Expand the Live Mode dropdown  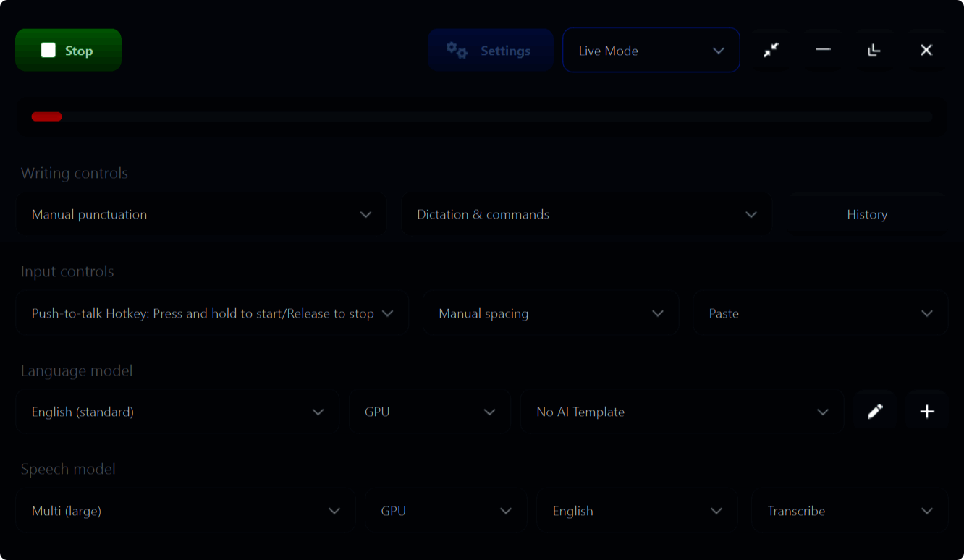(x=651, y=51)
